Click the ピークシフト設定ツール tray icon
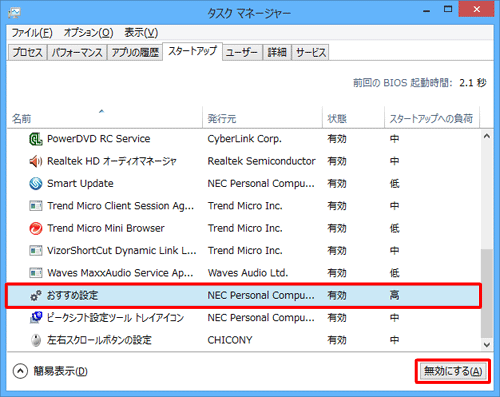Image resolution: width=500 pixels, height=397 pixels. (36, 317)
